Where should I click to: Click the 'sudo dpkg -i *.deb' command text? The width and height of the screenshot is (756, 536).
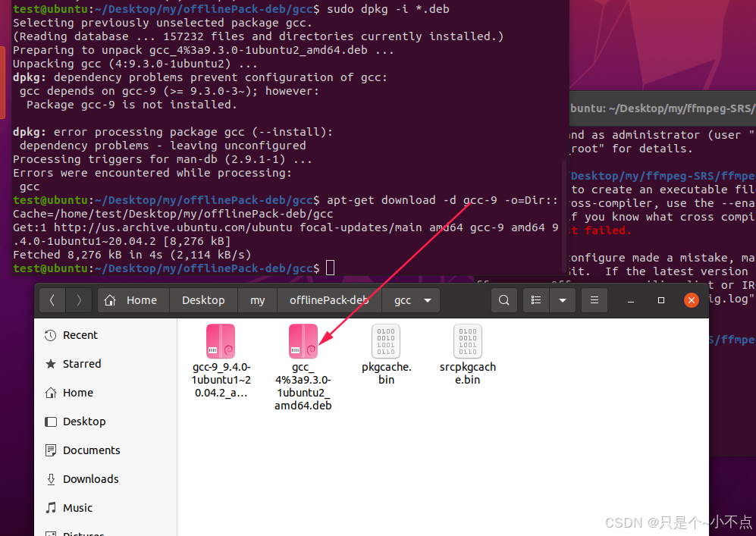coord(388,8)
